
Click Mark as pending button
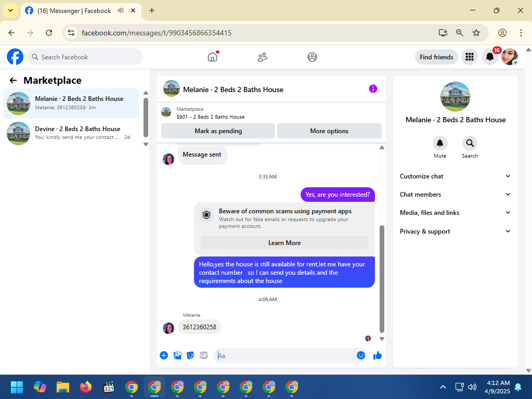point(218,131)
